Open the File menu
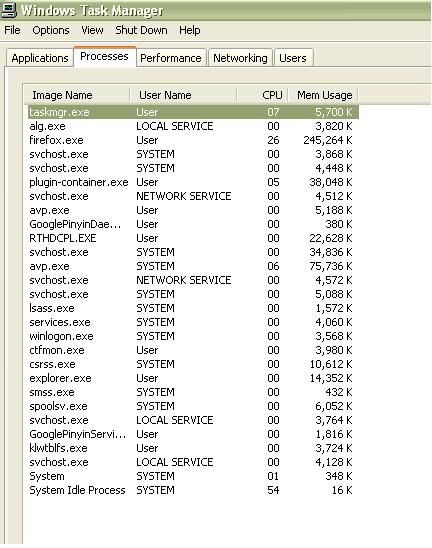The height and width of the screenshot is (548, 432). [12, 30]
